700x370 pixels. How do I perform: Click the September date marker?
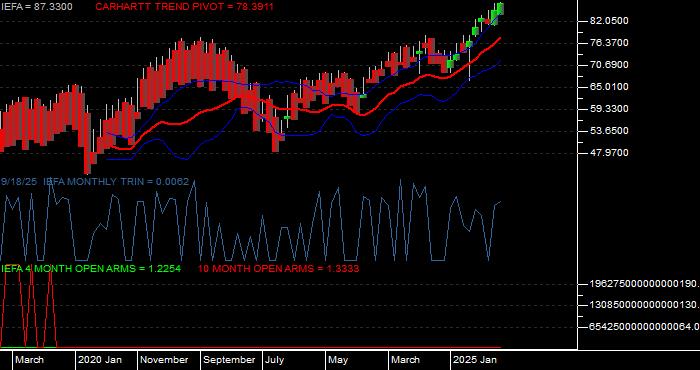click(x=229, y=360)
